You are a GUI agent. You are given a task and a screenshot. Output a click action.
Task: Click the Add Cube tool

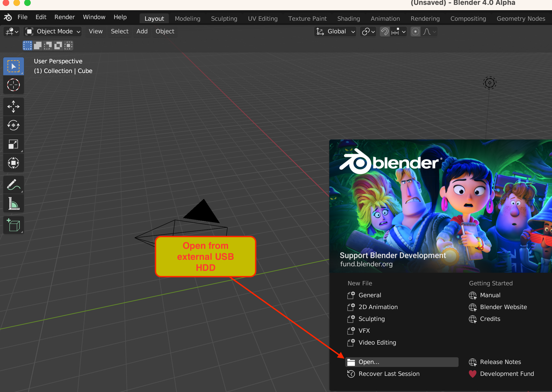tap(13, 225)
